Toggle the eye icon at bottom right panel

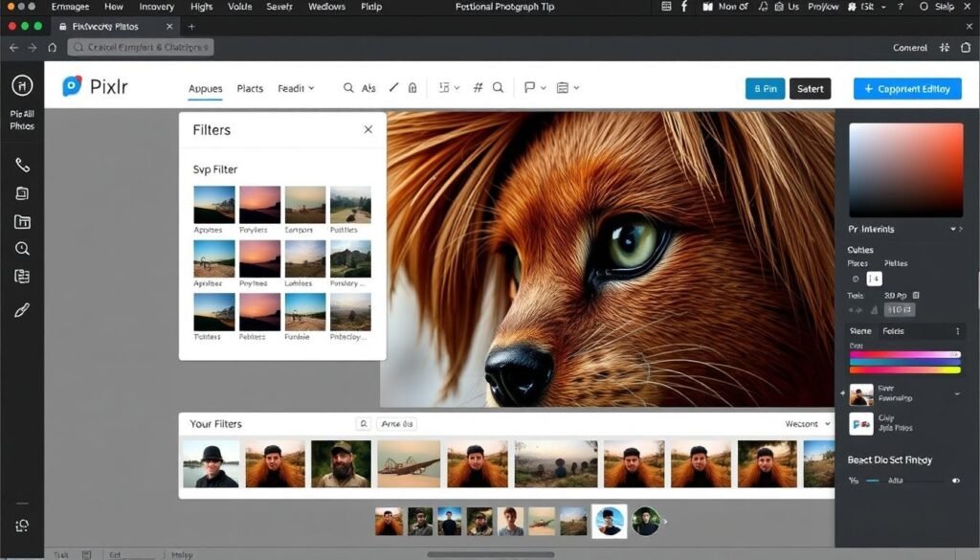[x=955, y=481]
